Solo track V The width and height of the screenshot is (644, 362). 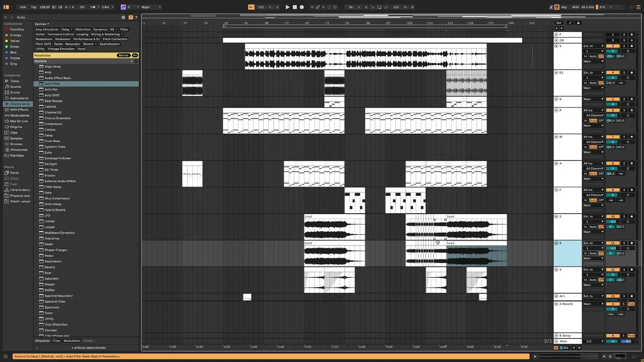click(624, 46)
